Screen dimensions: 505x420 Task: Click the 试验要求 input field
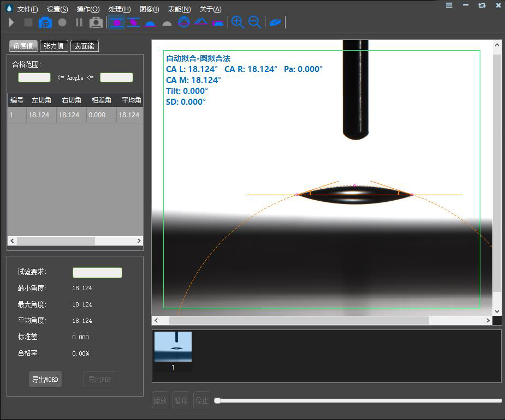click(x=97, y=273)
